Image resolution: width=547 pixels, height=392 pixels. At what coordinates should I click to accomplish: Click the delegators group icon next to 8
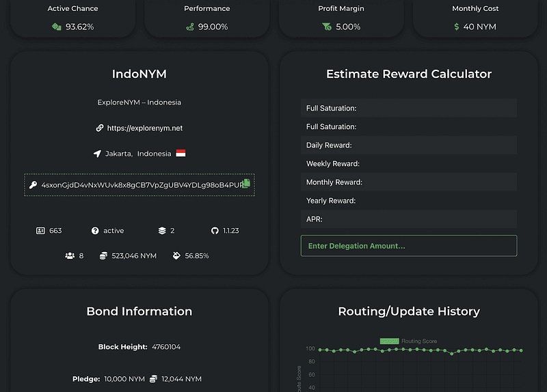tap(70, 255)
